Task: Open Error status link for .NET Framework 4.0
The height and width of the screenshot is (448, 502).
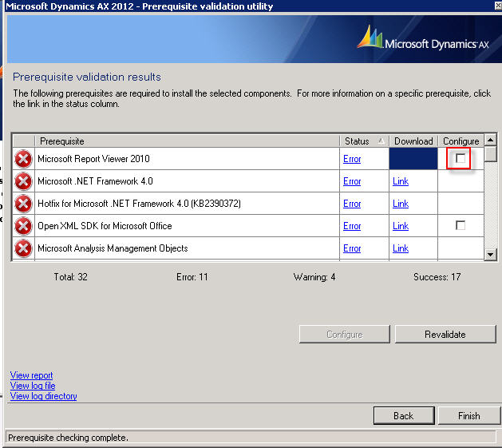Action: (352, 181)
